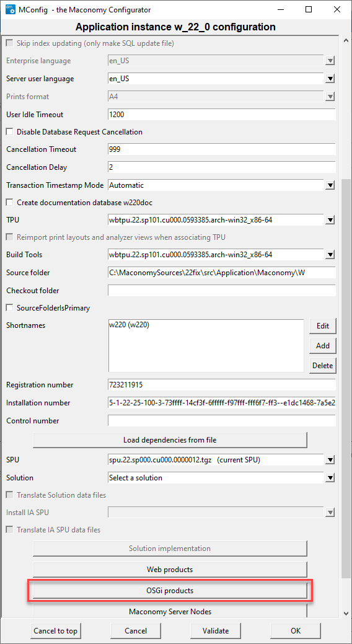Image resolution: width=352 pixels, height=644 pixels.
Task: Click the Cancellation Timeout field
Action: pos(222,149)
